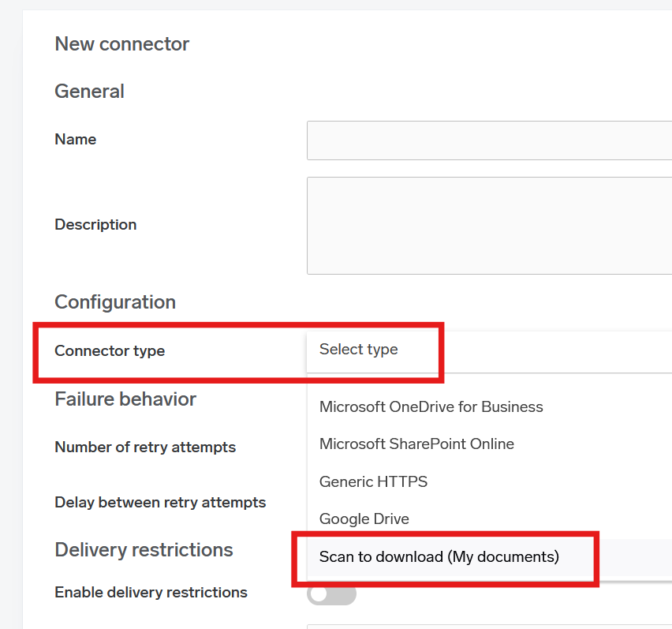The image size is (672, 629).
Task: Open the Connector type 'Select type' dropdown
Action: point(489,350)
